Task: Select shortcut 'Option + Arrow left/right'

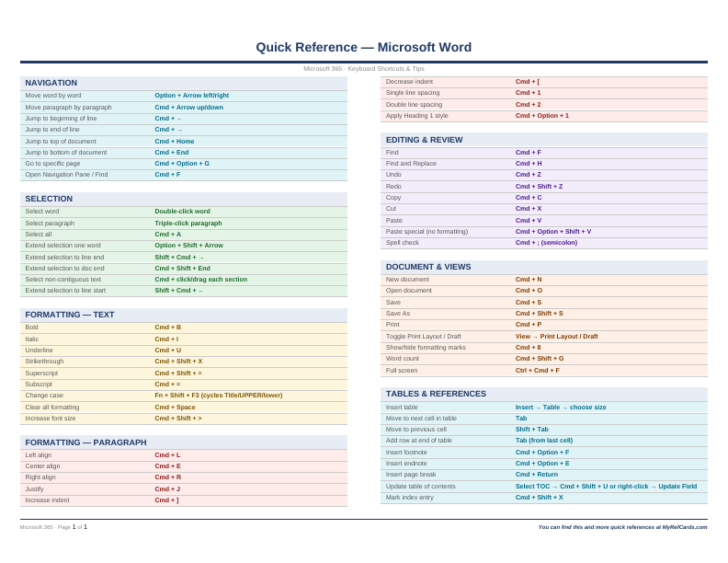Action: tap(192, 96)
